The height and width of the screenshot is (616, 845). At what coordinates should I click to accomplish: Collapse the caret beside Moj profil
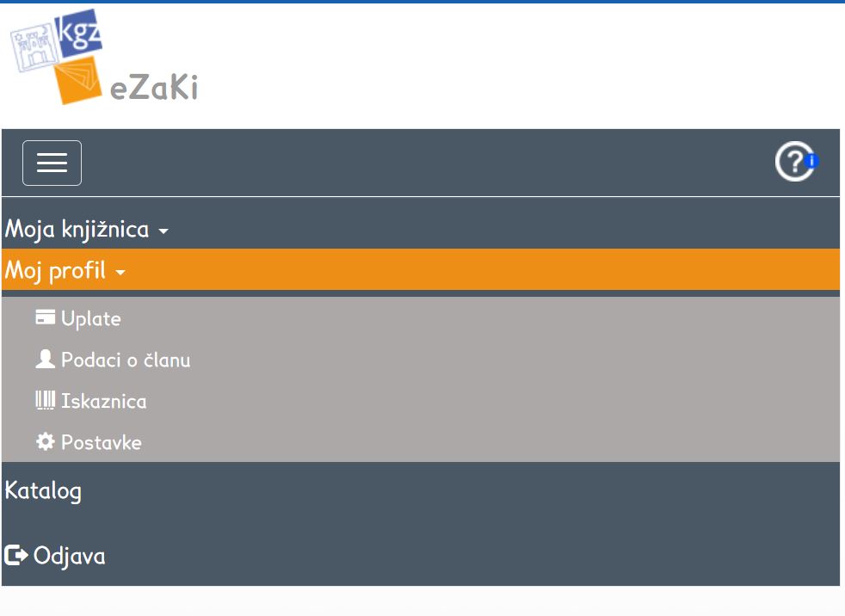point(120,273)
